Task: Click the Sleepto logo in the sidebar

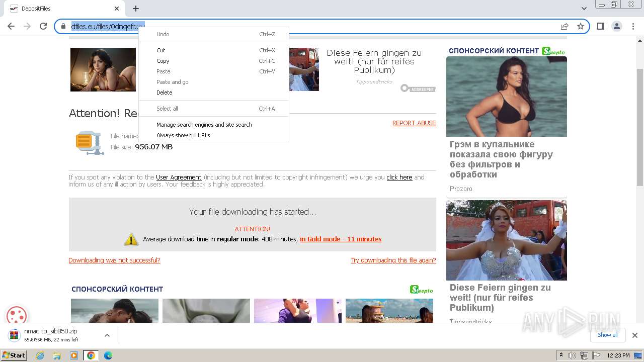Action: click(x=553, y=51)
